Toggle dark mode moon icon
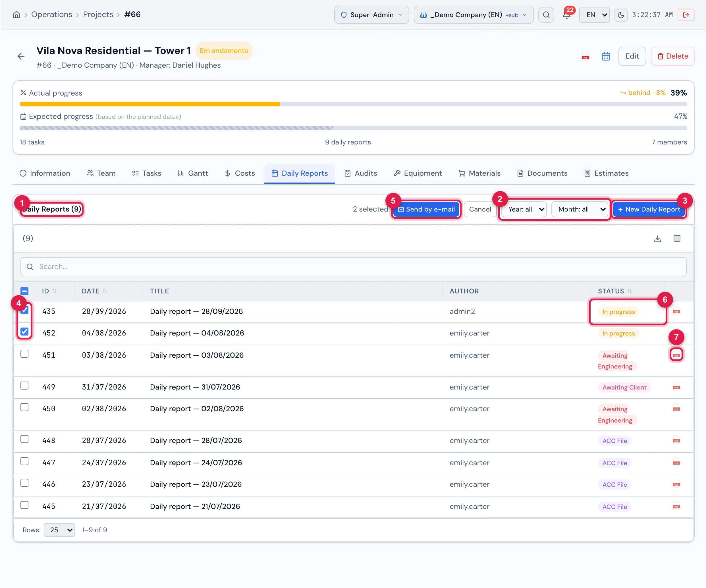This screenshot has width=706, height=588. coord(621,15)
